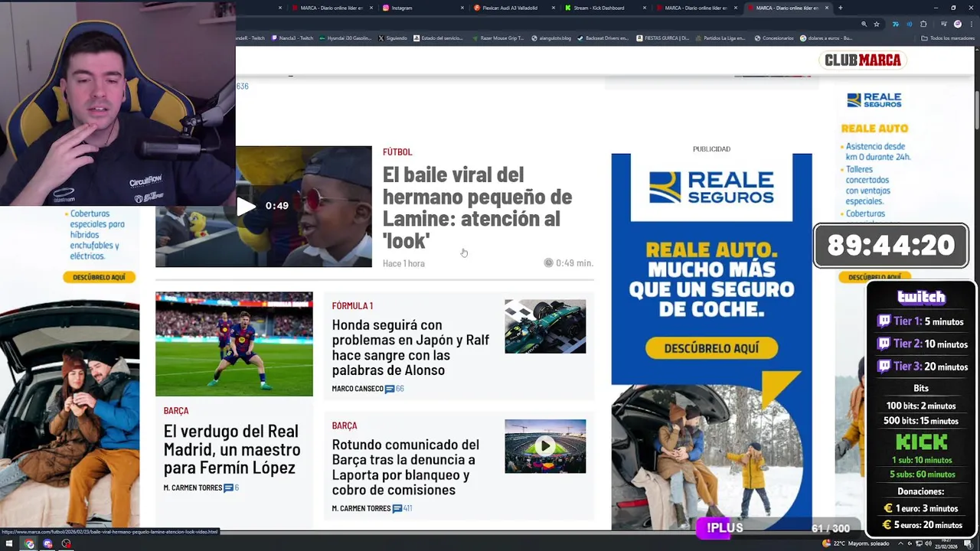Open the 6 comments on Fermín article
The height and width of the screenshot is (551, 980).
(231, 487)
